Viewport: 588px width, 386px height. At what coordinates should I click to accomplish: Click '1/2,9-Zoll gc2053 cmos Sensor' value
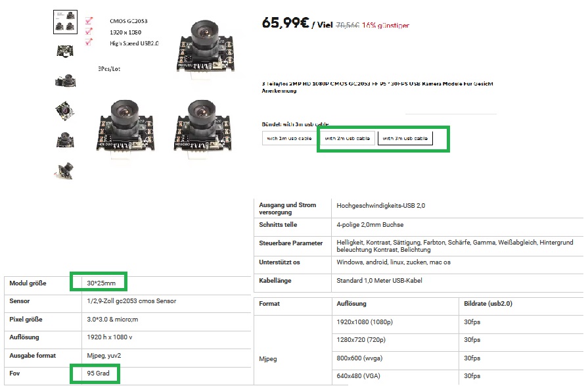(131, 301)
